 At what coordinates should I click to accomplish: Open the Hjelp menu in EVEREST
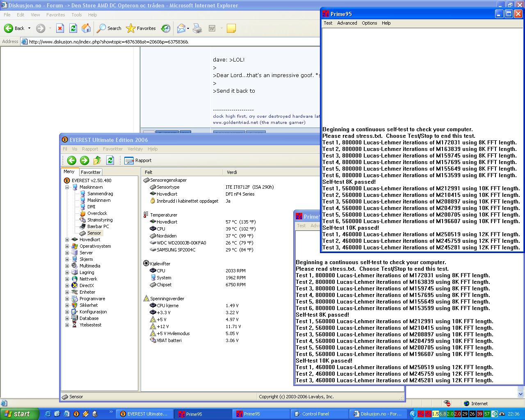152,149
